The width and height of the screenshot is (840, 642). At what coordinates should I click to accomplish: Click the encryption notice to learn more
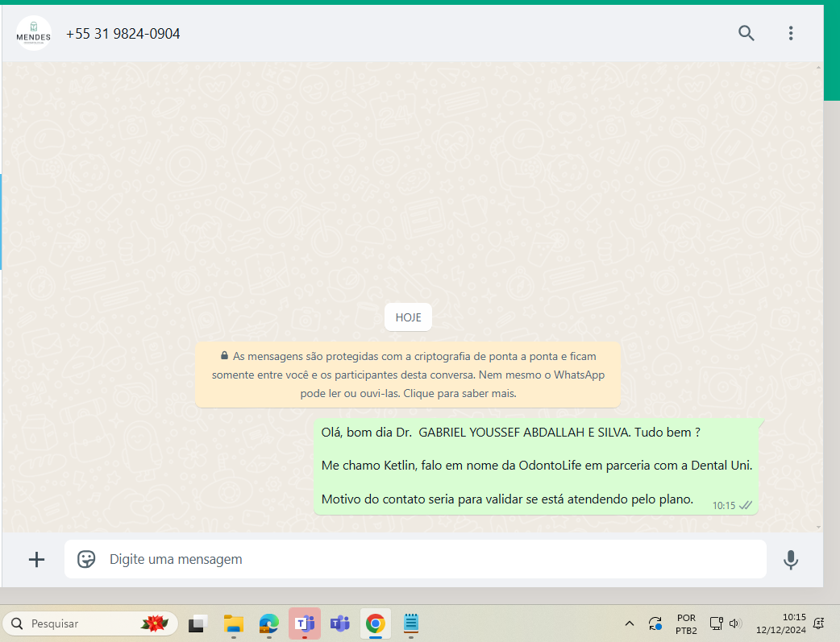[408, 375]
